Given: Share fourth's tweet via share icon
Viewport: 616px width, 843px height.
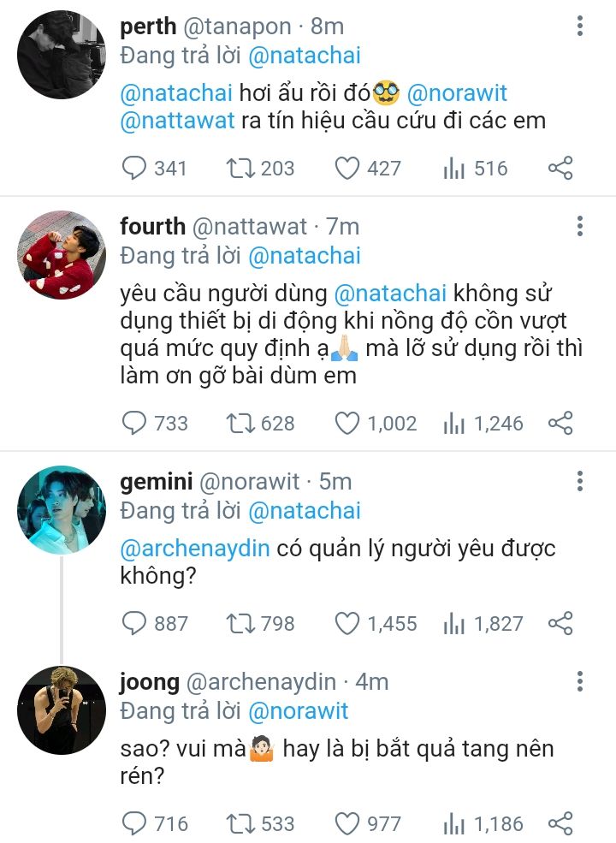Looking at the screenshot, I should 560,423.
